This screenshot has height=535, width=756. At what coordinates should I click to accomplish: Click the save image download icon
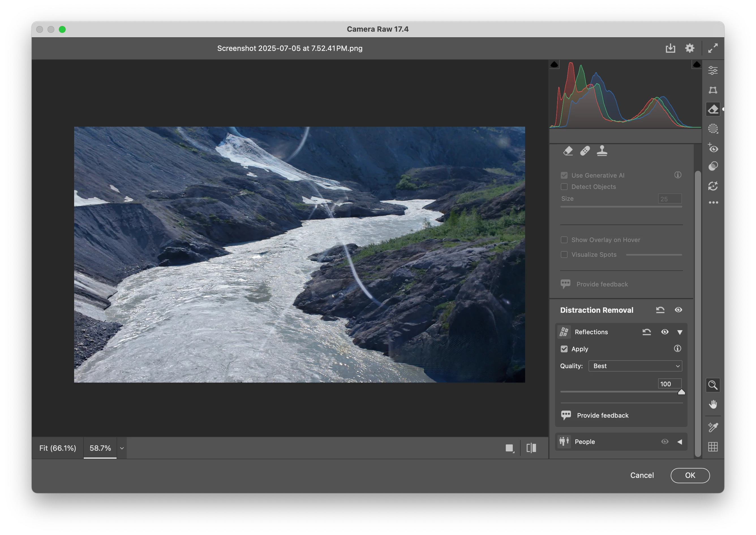tap(670, 48)
